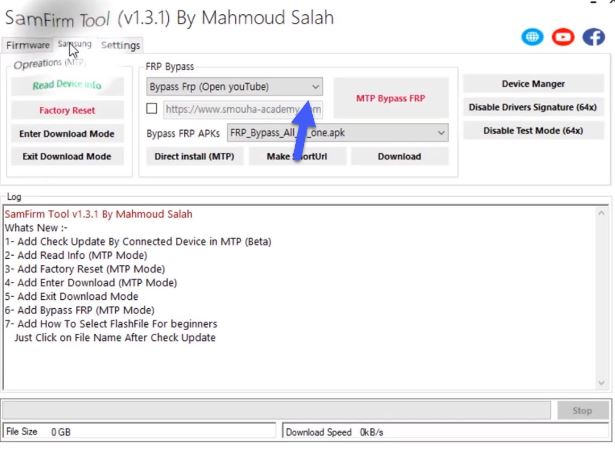
Task: Click Disable Test Mode (64x)
Action: (533, 131)
